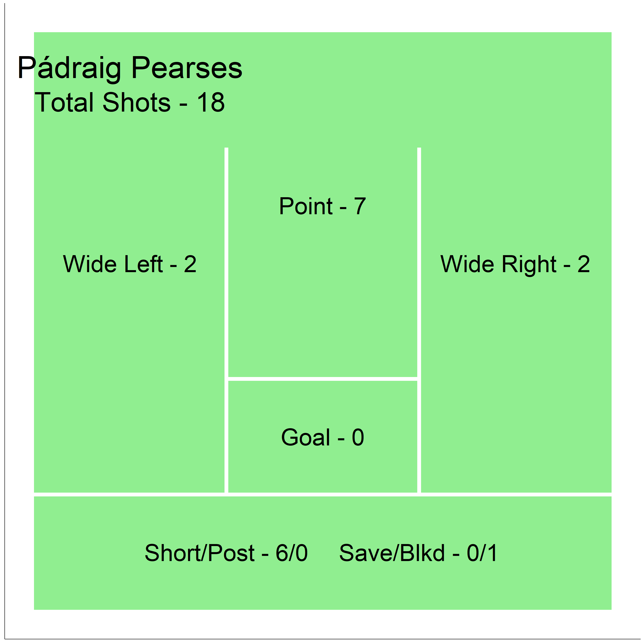This screenshot has height=644, width=644.
Task: Click the left white goalpost line
Action: click(x=226, y=320)
